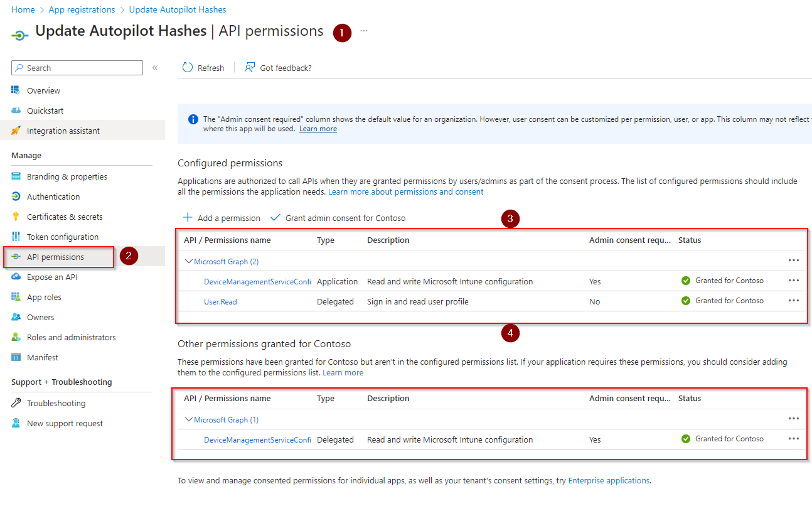Open more options for Microsoft Graph (1) row

pyautogui.click(x=794, y=418)
